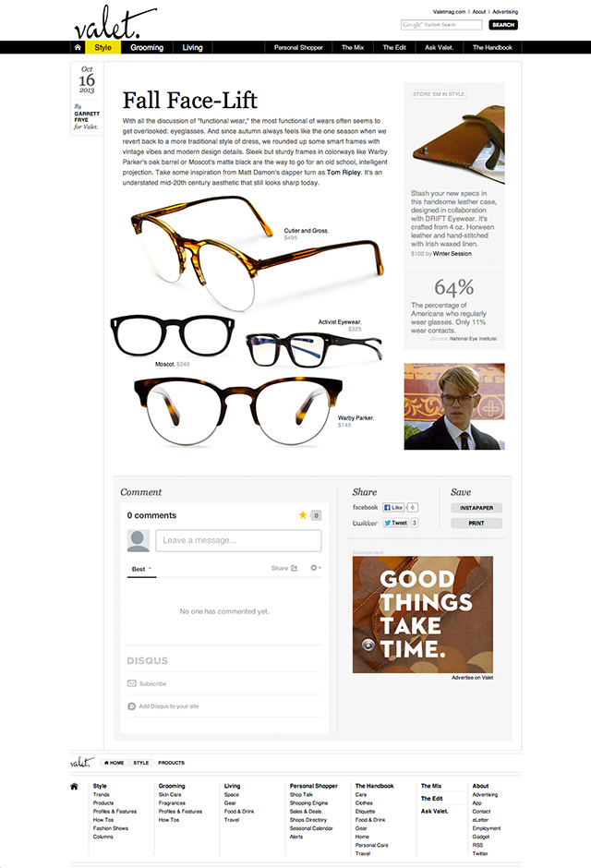Click the Matt Damon photo thumbnail

click(x=454, y=406)
